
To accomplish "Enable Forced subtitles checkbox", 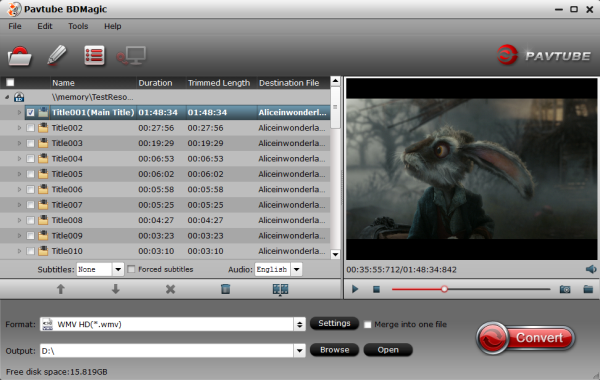I will pos(131,269).
